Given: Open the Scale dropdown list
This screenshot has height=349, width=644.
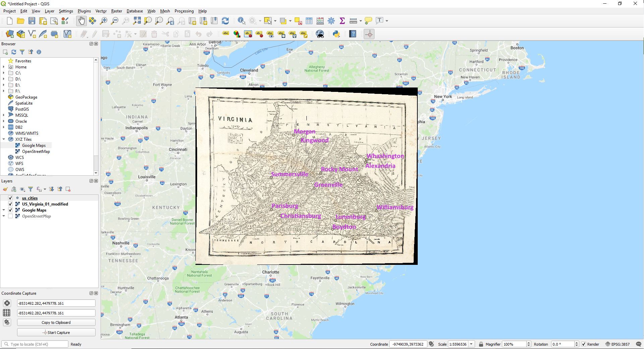Looking at the screenshot, I should 471,344.
